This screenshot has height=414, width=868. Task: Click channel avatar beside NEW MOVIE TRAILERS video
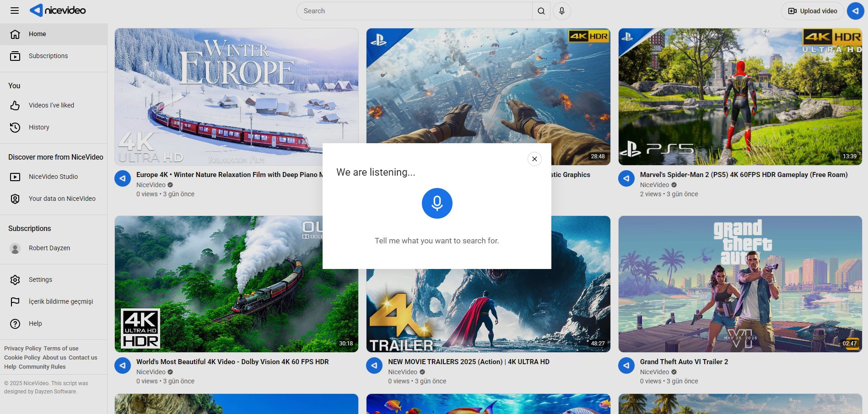374,366
